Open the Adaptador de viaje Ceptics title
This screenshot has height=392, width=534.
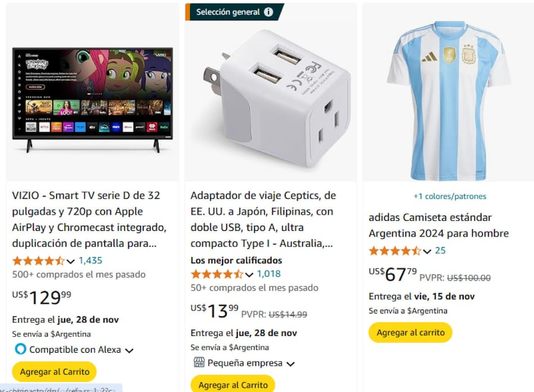tap(263, 219)
